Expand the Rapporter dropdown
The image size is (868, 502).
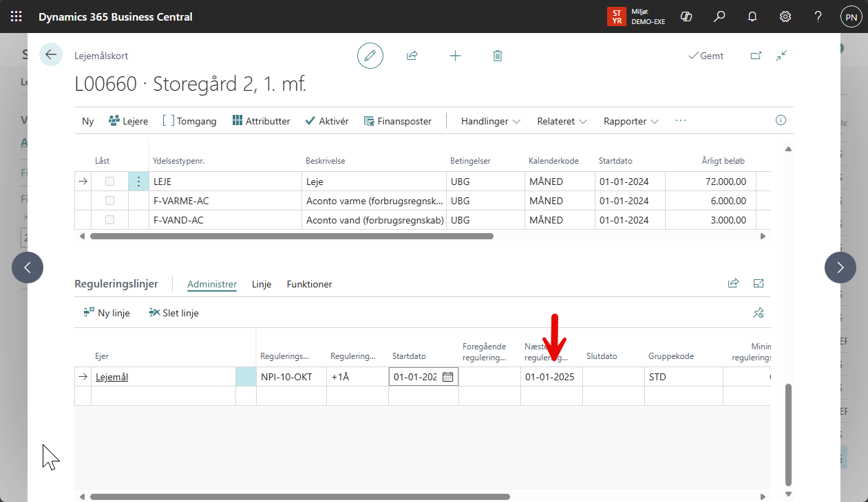tap(631, 121)
